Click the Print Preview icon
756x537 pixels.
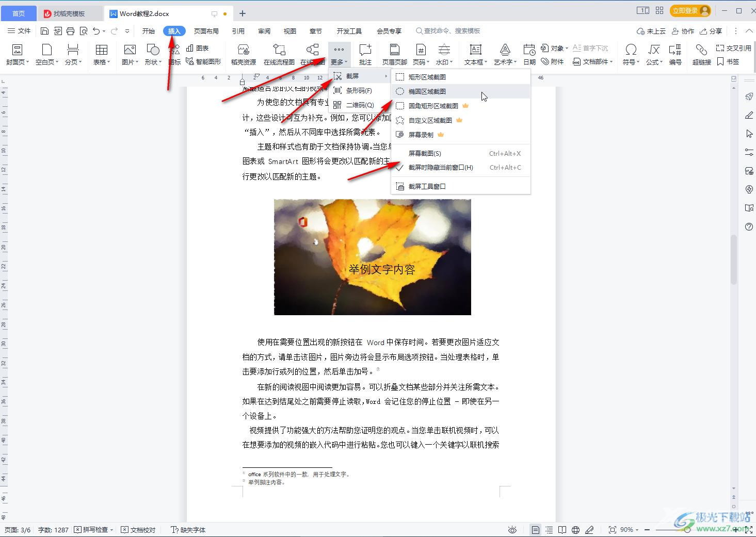(84, 31)
